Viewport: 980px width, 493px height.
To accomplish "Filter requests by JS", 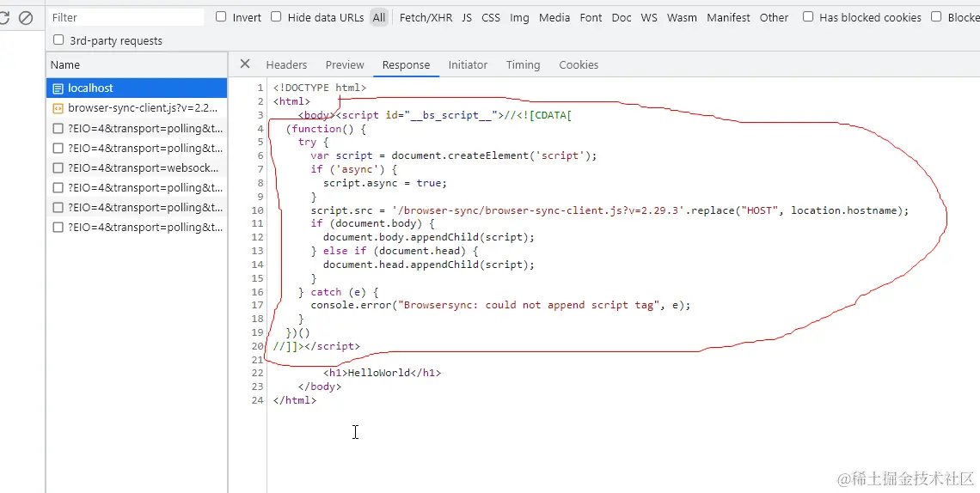I will tap(467, 17).
